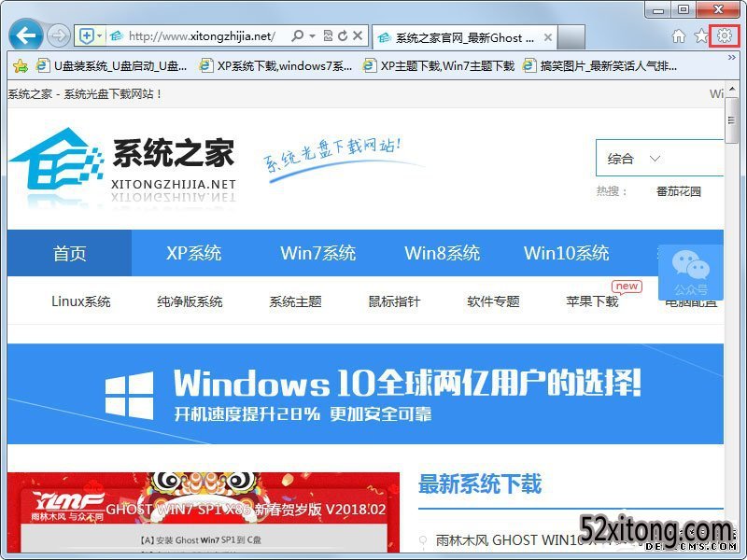Click the 鼠标指针 sub-navigation link
Viewport: 747px width, 560px height.
click(x=394, y=301)
